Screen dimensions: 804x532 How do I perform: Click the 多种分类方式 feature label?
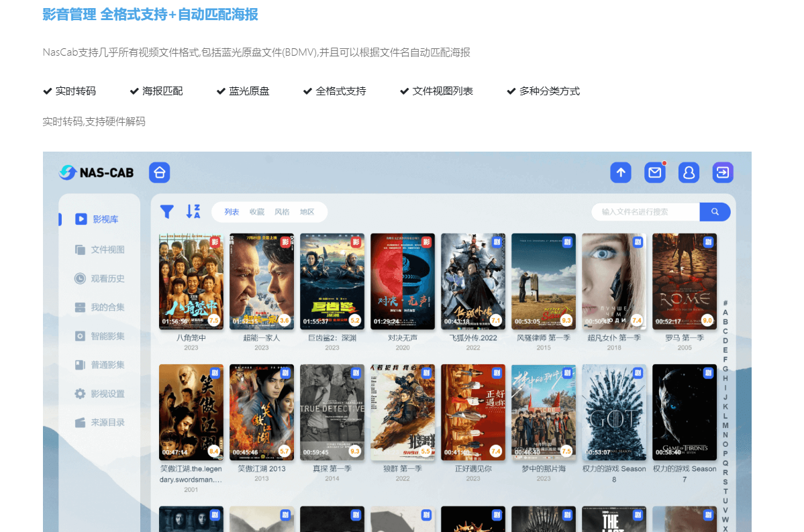click(x=550, y=91)
